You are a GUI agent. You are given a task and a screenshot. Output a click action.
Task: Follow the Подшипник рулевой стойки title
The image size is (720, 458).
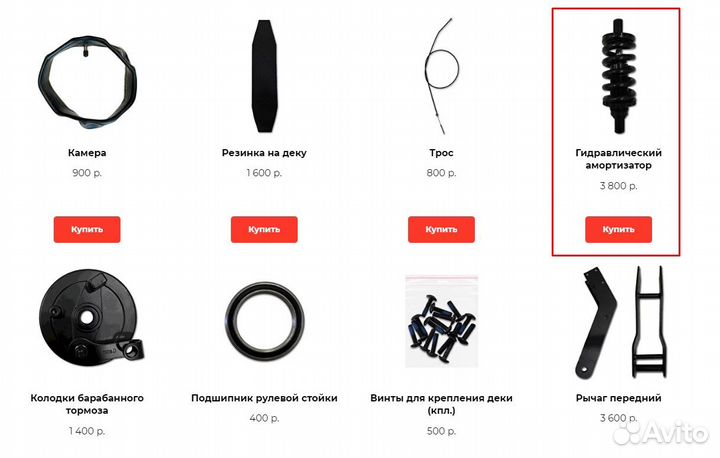[x=264, y=398]
